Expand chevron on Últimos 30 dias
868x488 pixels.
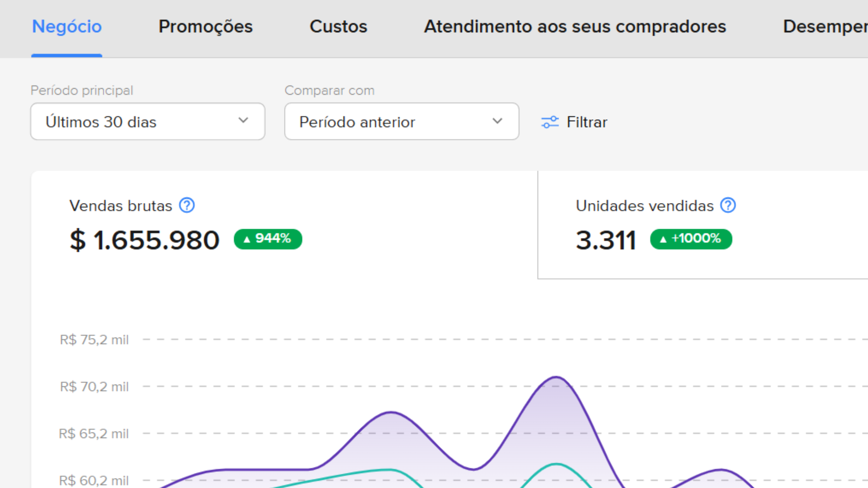[243, 120]
